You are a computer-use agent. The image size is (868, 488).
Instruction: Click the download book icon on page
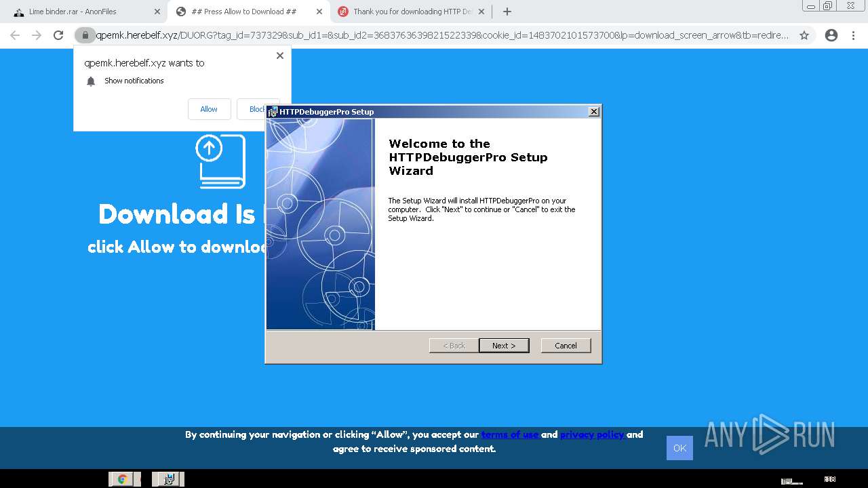tap(221, 161)
